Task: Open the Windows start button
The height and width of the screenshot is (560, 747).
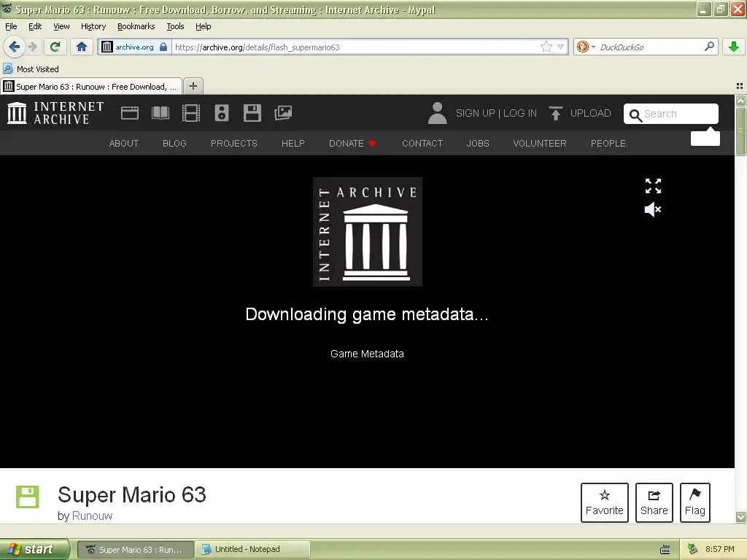Action: tap(34, 549)
